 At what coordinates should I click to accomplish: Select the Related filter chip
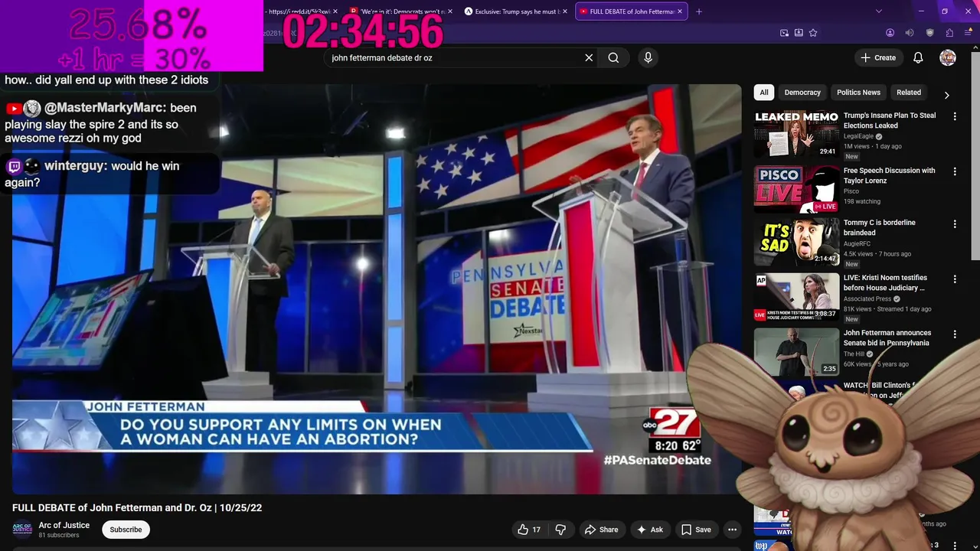coord(909,92)
